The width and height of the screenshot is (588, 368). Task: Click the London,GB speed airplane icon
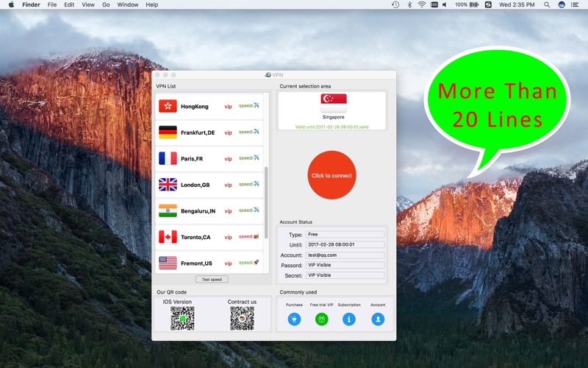pos(256,184)
